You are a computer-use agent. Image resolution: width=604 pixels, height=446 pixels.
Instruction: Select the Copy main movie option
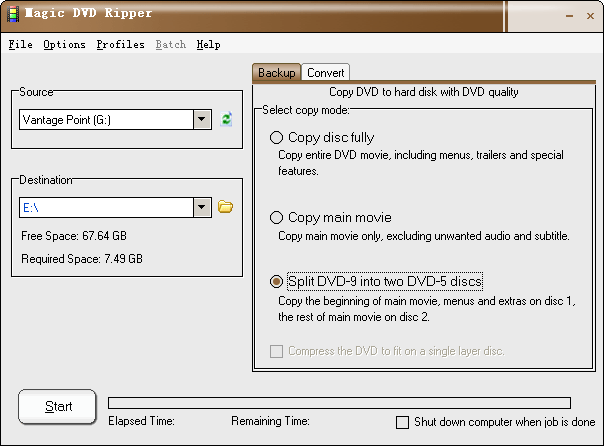(x=277, y=217)
